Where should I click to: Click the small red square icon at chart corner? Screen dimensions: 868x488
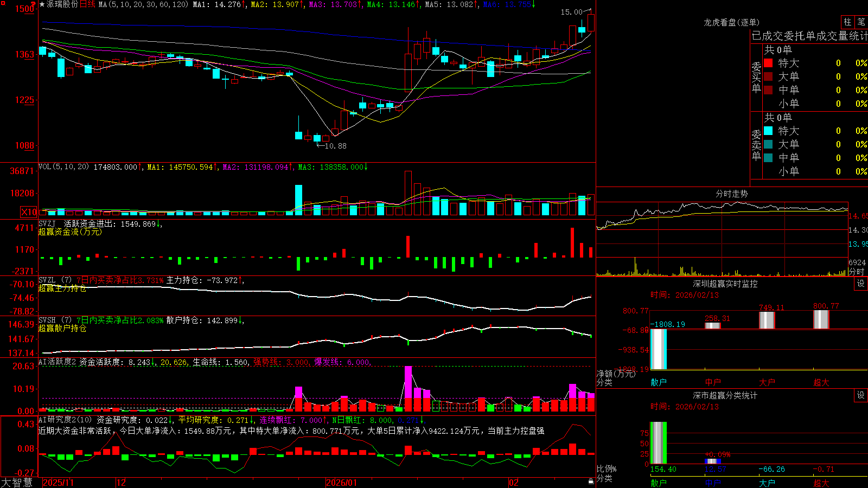coord(2,3)
